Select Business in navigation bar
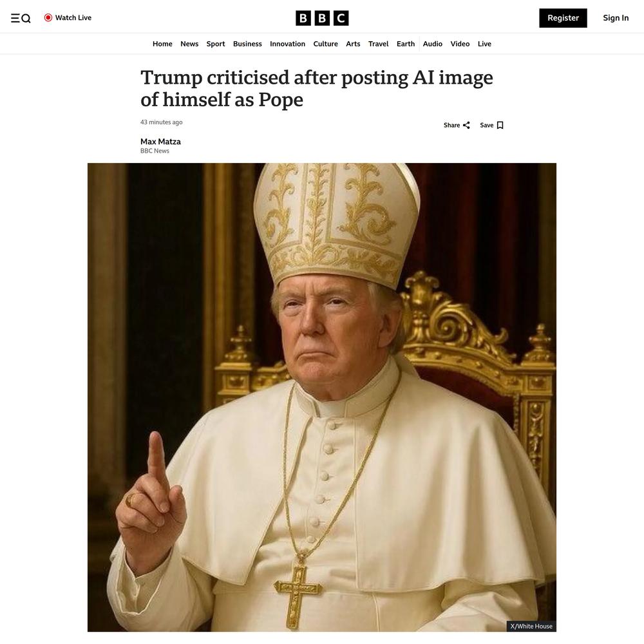 (247, 44)
